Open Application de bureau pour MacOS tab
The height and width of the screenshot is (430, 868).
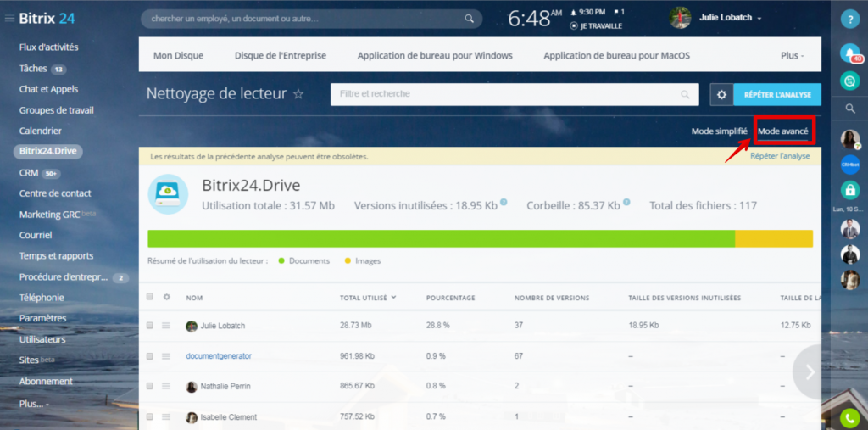[x=617, y=55]
